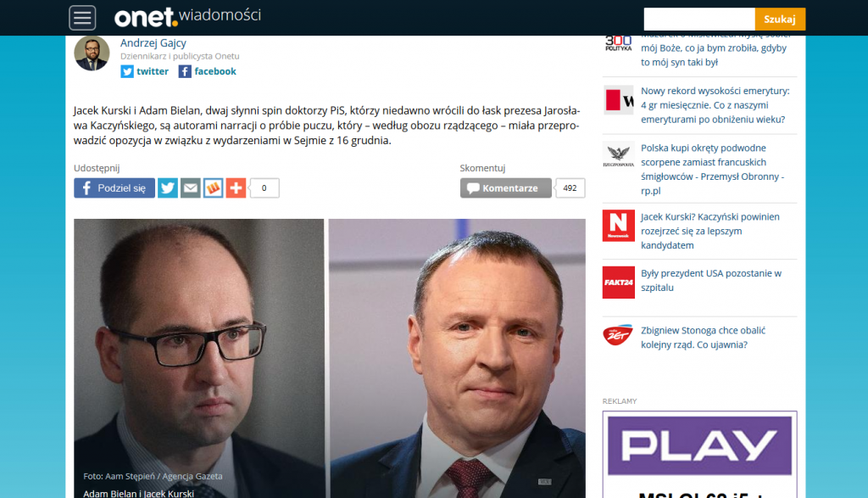Click the Newsweek logo thumbnail

pyautogui.click(x=618, y=226)
